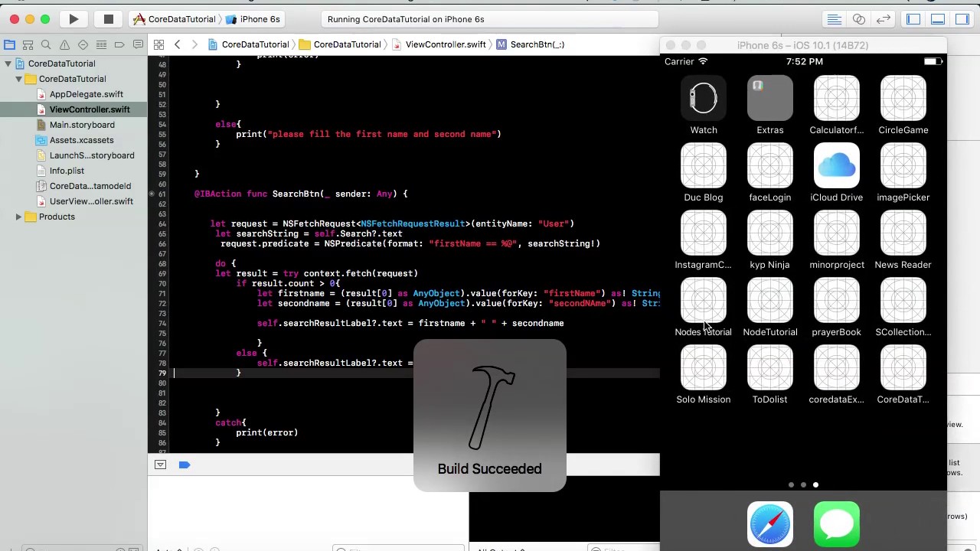Launch the Duc Blog app
This screenshot has height=551, width=980.
click(704, 165)
